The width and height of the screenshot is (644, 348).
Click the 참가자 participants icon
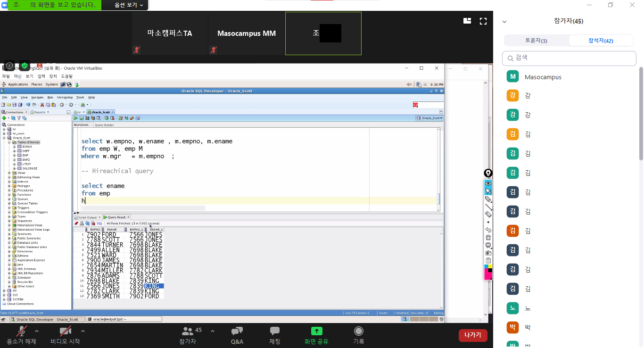[188, 335]
